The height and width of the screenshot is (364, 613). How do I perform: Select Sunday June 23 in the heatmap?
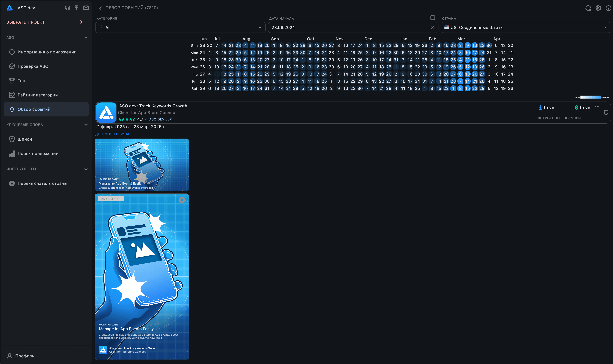(x=202, y=45)
